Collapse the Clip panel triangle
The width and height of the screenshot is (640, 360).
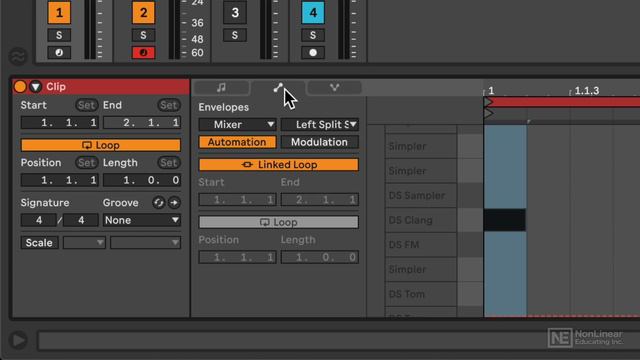[36, 87]
